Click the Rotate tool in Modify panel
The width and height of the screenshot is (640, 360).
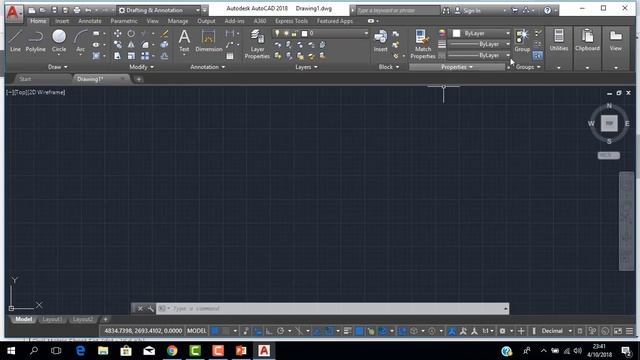[x=131, y=33]
